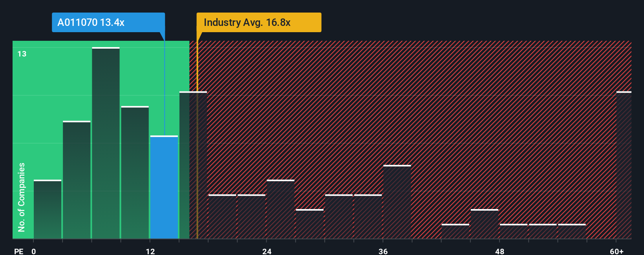The height and width of the screenshot is (255, 644).
Task: Click the x-axis label 24
Action: [267, 251]
